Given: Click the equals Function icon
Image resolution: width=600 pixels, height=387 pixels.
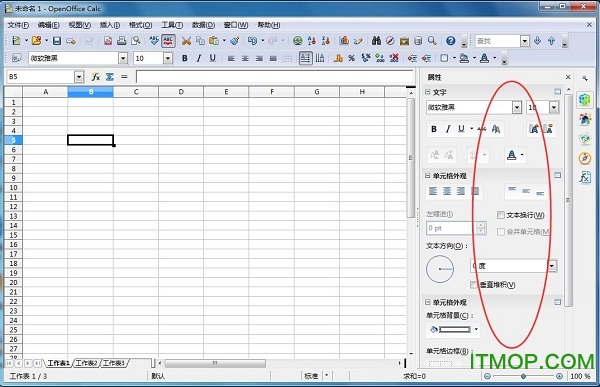Looking at the screenshot, I should tap(124, 77).
